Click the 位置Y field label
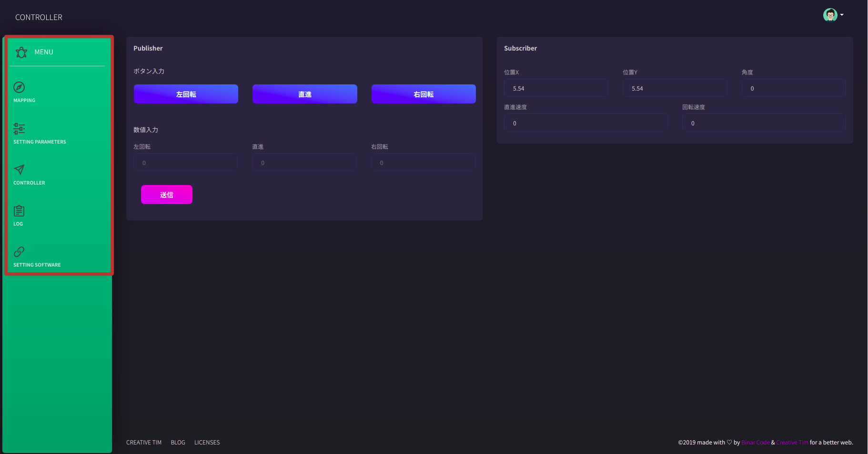This screenshot has height=454, width=868. pyautogui.click(x=630, y=72)
